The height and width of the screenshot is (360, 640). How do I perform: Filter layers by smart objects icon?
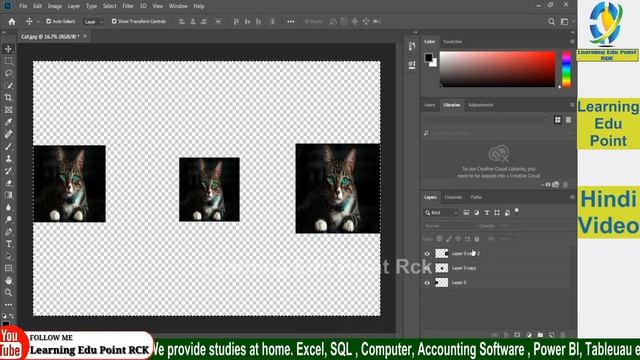[x=507, y=213]
